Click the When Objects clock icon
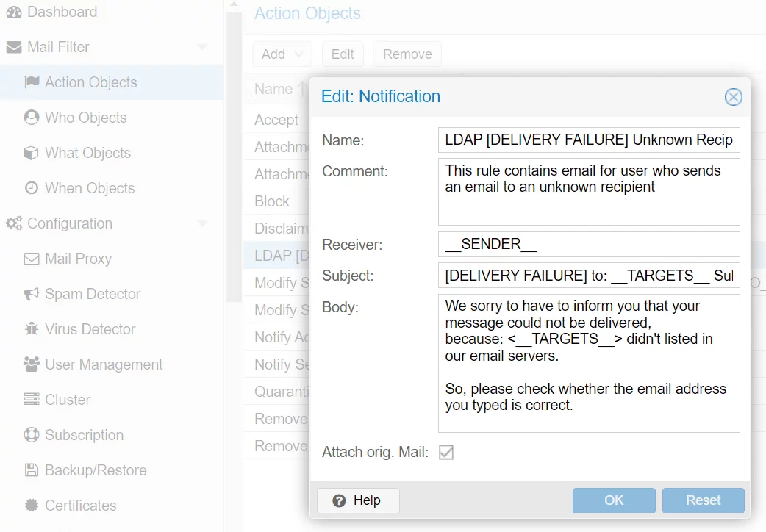The width and height of the screenshot is (766, 532). (x=32, y=188)
